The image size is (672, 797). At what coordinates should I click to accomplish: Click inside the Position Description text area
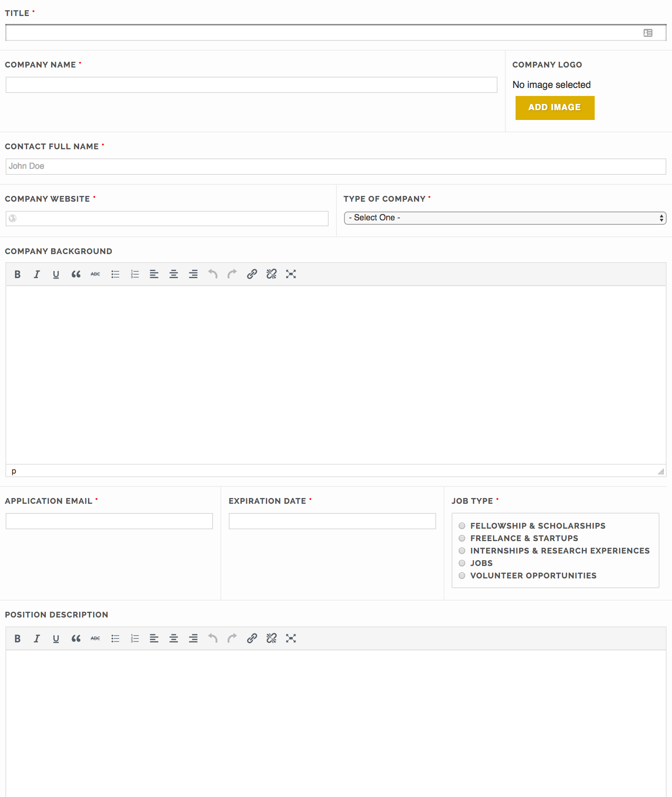[x=336, y=723]
